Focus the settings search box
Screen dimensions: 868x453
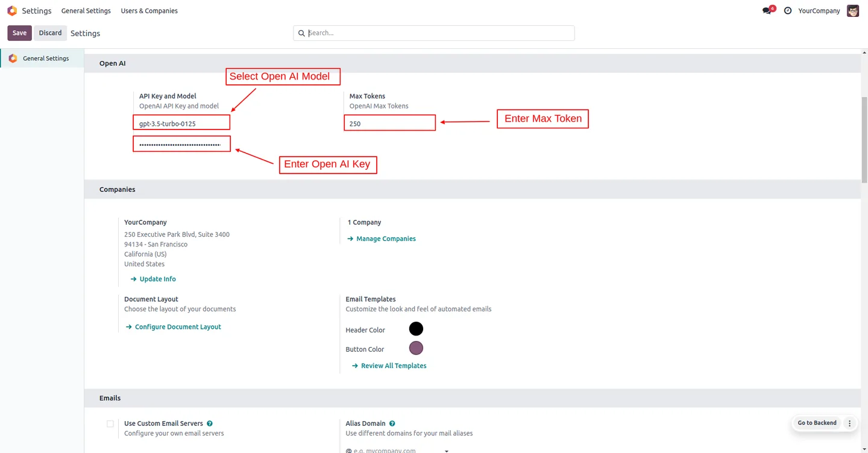click(434, 33)
